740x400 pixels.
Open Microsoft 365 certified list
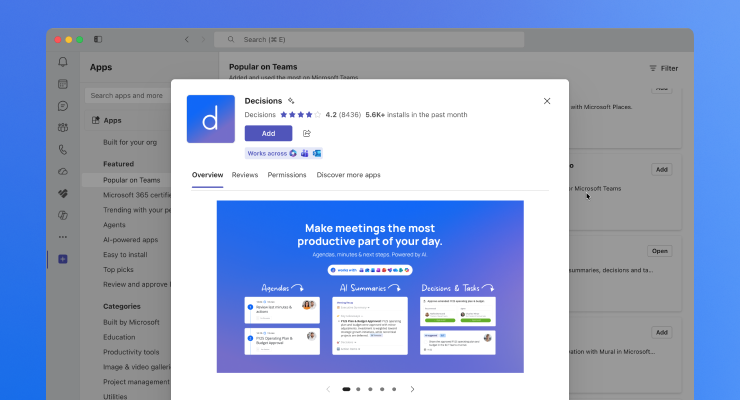137,195
